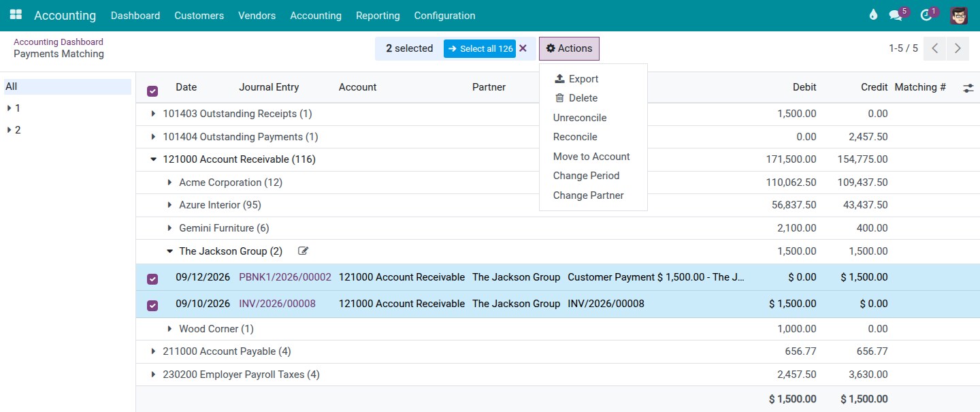Click the '2 selected' indicator
Image resolution: width=980 pixels, height=412 pixels.
[409, 48]
